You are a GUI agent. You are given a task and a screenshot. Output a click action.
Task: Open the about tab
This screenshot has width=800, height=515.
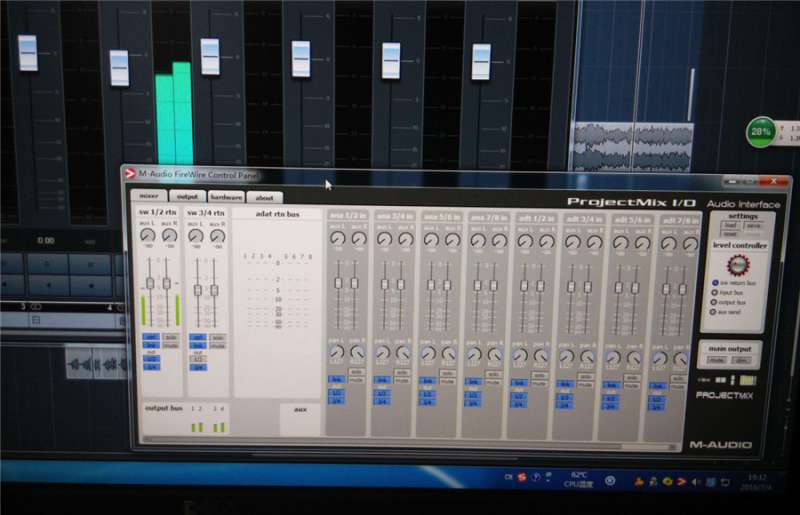[x=263, y=197]
